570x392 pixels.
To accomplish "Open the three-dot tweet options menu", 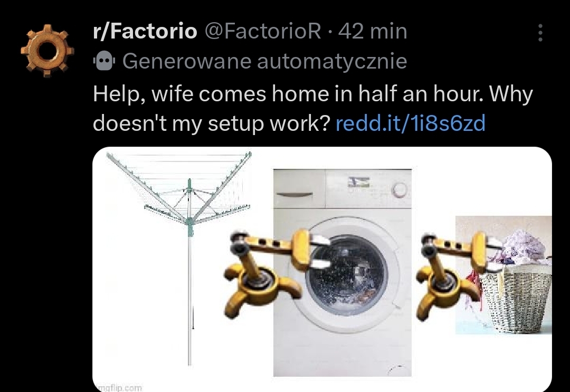I will click(540, 33).
